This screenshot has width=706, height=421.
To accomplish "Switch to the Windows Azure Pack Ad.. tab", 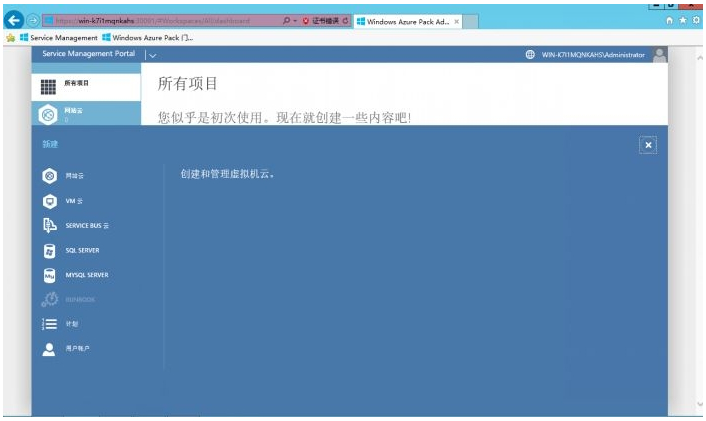I will click(x=407, y=21).
